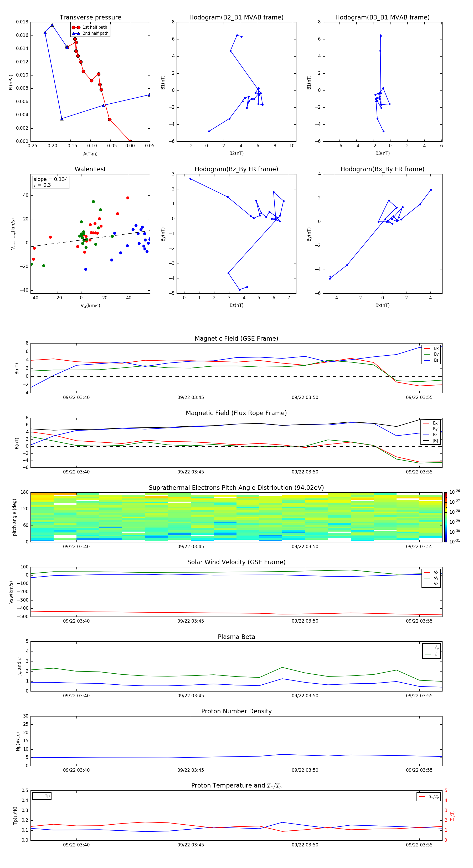Click the 'Proton Number Density' title

[236, 711]
